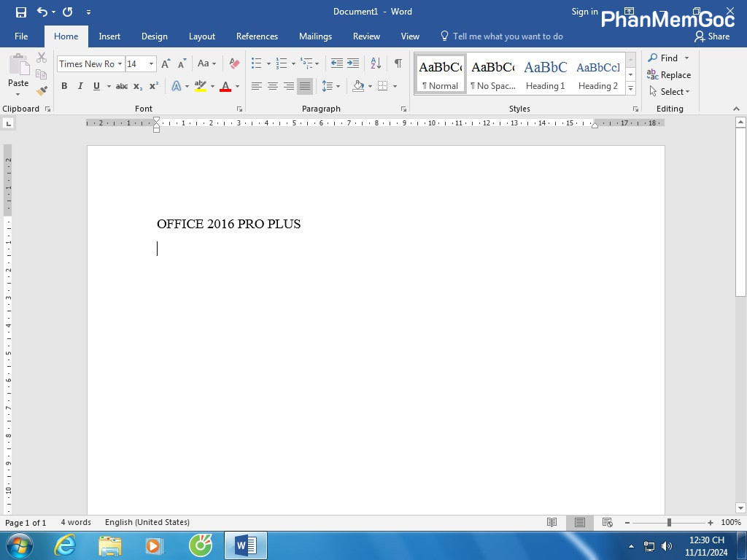Switch to the Insert ribbon tab
The width and height of the screenshot is (747, 560).
click(109, 36)
